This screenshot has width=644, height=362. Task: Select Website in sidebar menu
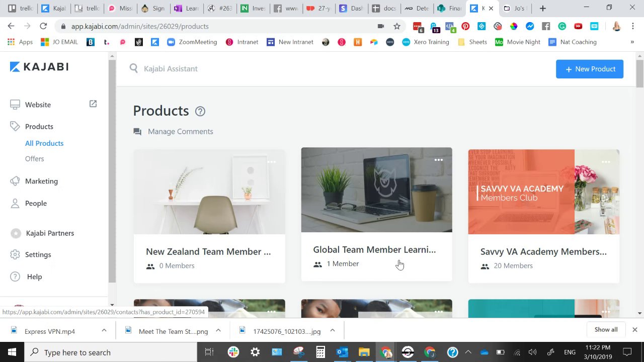(x=38, y=105)
